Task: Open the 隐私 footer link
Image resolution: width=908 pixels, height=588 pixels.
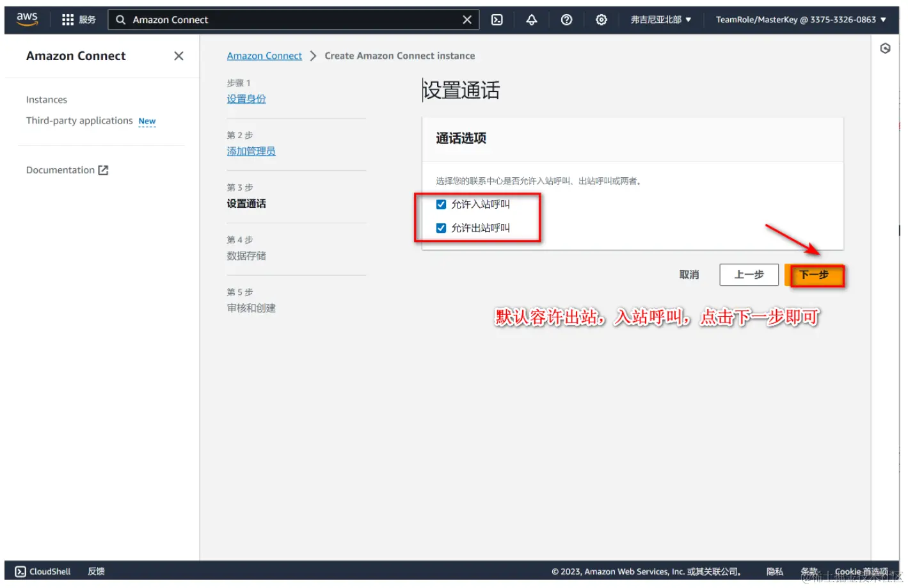Action: pyautogui.click(x=775, y=571)
